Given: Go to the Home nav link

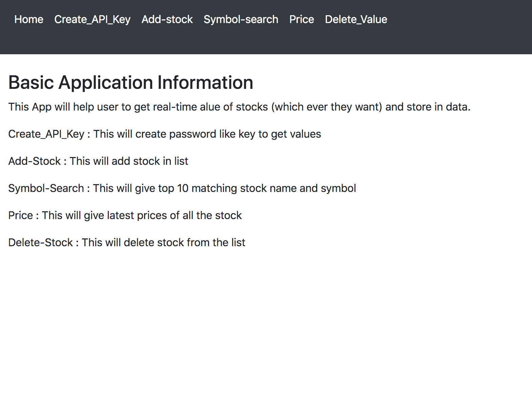Looking at the screenshot, I should (x=29, y=19).
